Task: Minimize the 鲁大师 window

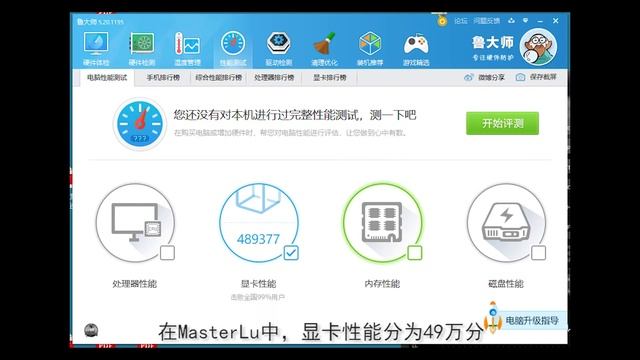Action: click(540, 20)
